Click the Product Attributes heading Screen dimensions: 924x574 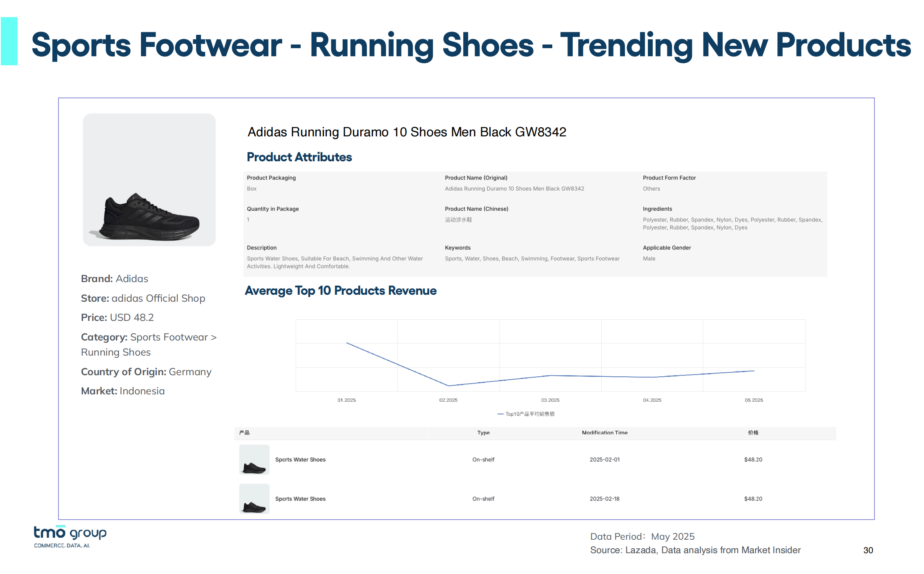[299, 157]
